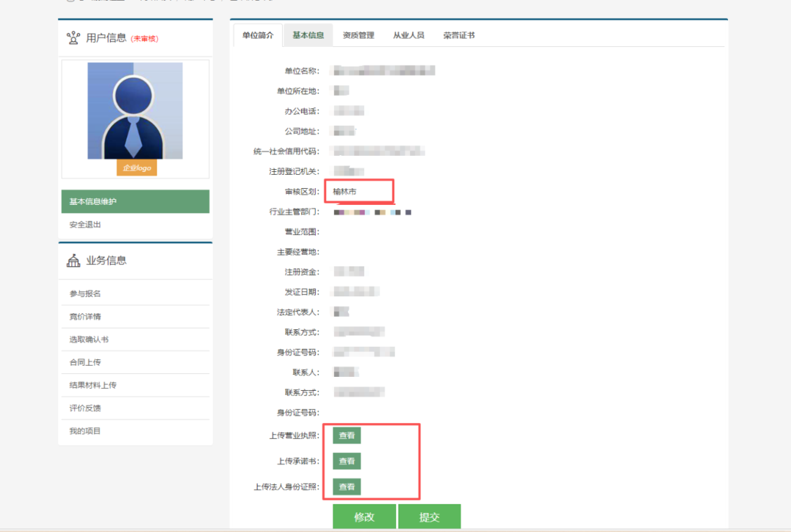Click the green 修改 button
791x532 pixels.
364,517
